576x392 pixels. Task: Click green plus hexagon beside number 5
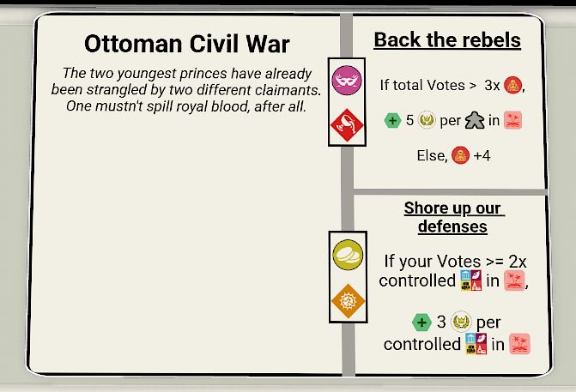click(x=392, y=120)
